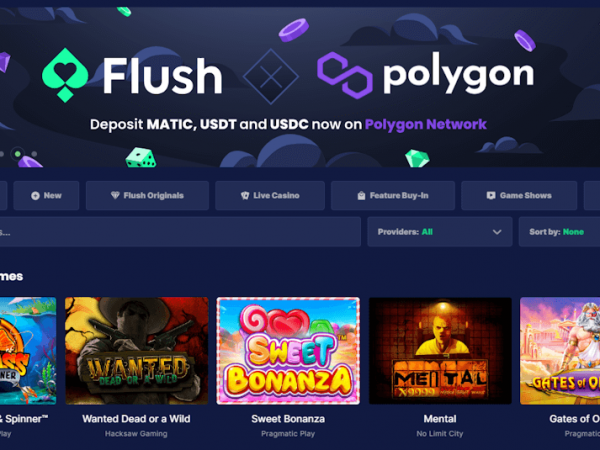The image size is (600, 450).
Task: Click the Hacksaw Gaming provider label
Action: [x=136, y=434]
